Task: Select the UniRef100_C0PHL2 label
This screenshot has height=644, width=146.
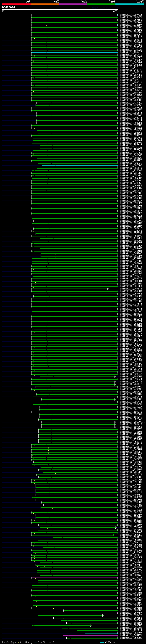Action: [131, 45]
